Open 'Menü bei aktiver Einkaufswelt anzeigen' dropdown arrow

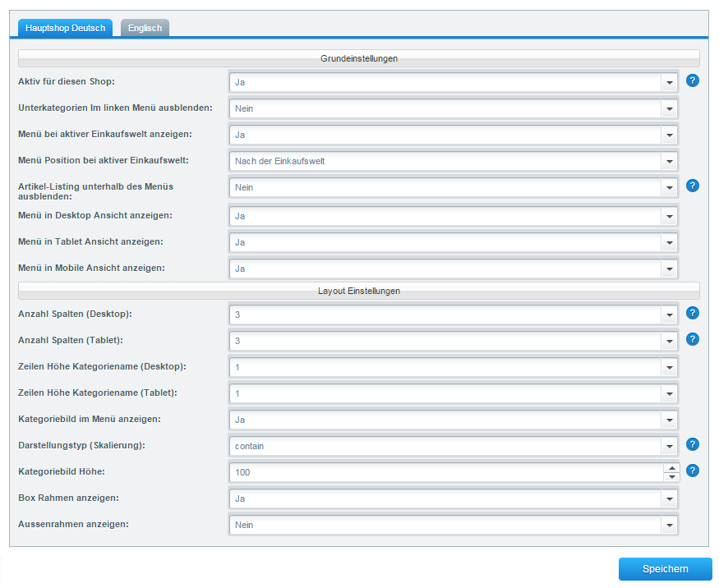click(670, 136)
